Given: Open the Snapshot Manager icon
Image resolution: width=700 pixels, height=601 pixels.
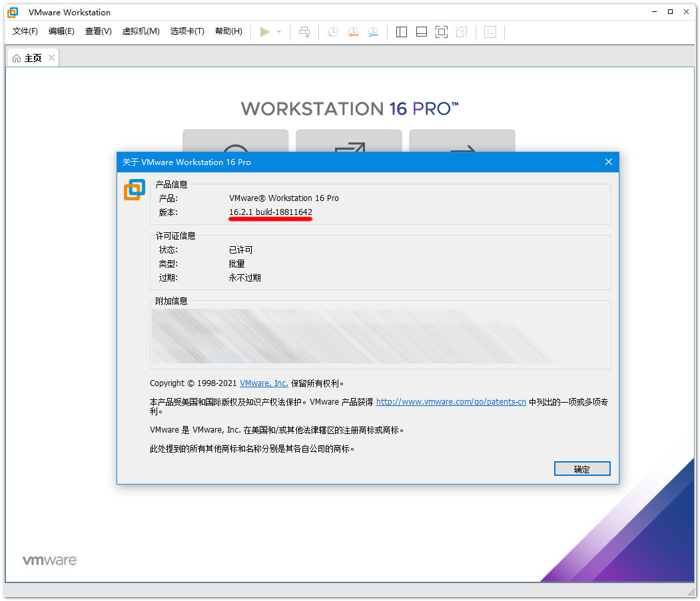Looking at the screenshot, I should pyautogui.click(x=373, y=32).
